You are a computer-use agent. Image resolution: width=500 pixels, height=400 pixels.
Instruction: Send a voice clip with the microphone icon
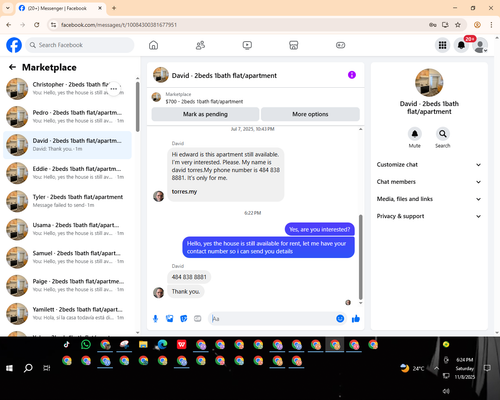155,319
